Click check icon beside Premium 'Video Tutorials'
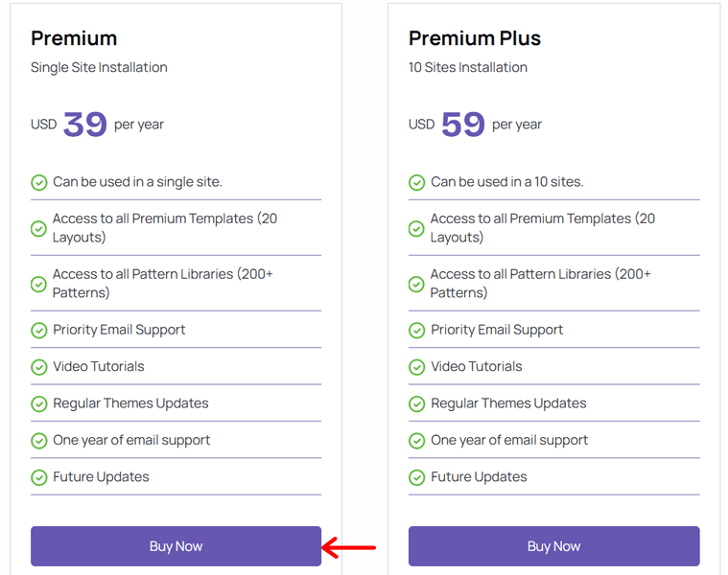Screen dimensions: 728x575 39,367
